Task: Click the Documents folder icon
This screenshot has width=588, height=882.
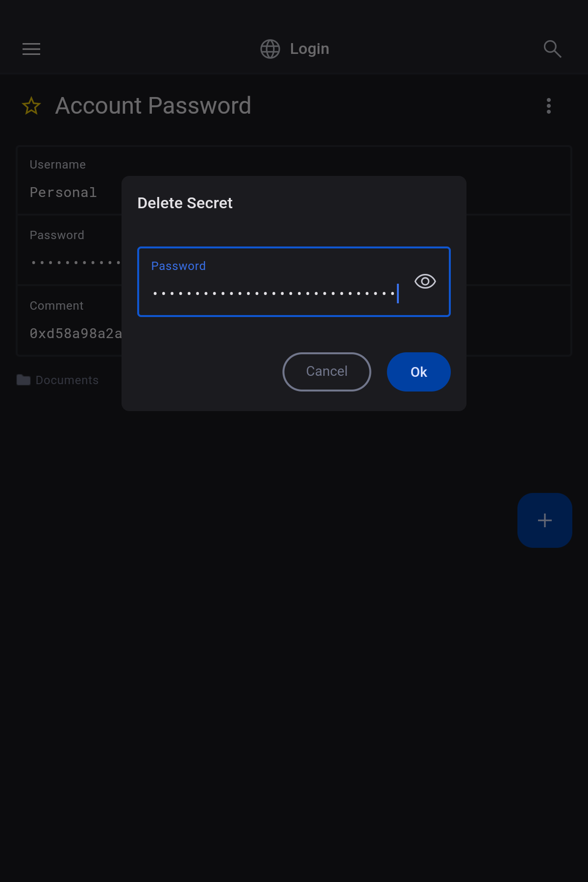Action: point(24,380)
